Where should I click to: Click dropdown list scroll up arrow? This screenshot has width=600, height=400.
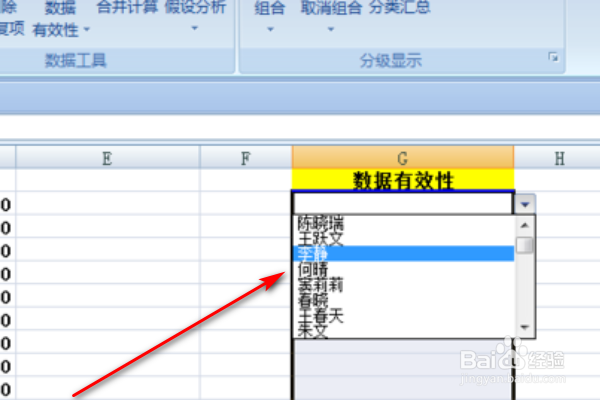525,225
